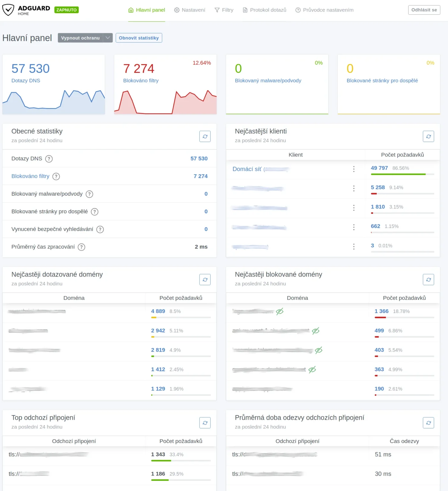Open options menu for Domácí síť client
This screenshot has width=448, height=491.
(354, 169)
